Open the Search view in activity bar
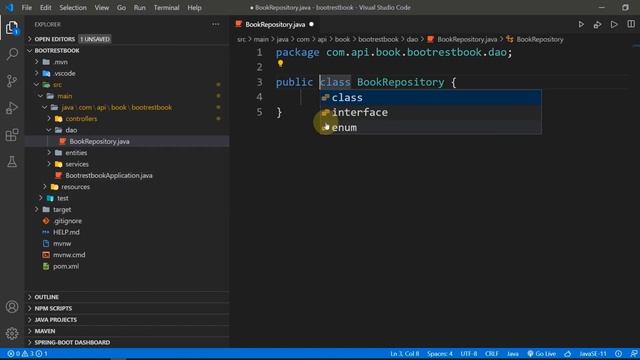 [x=12, y=54]
